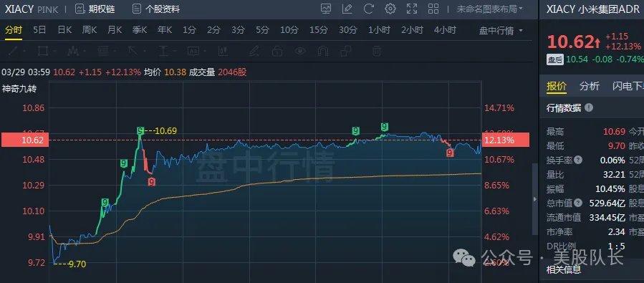Switch to the 年K yearly tab
This screenshot has height=283, width=644.
coord(165,30)
